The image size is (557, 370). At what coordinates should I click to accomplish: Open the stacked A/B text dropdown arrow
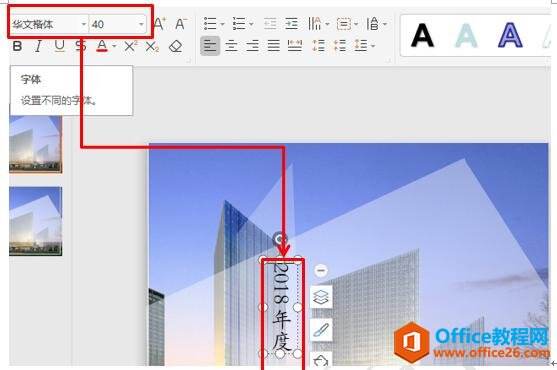385,24
